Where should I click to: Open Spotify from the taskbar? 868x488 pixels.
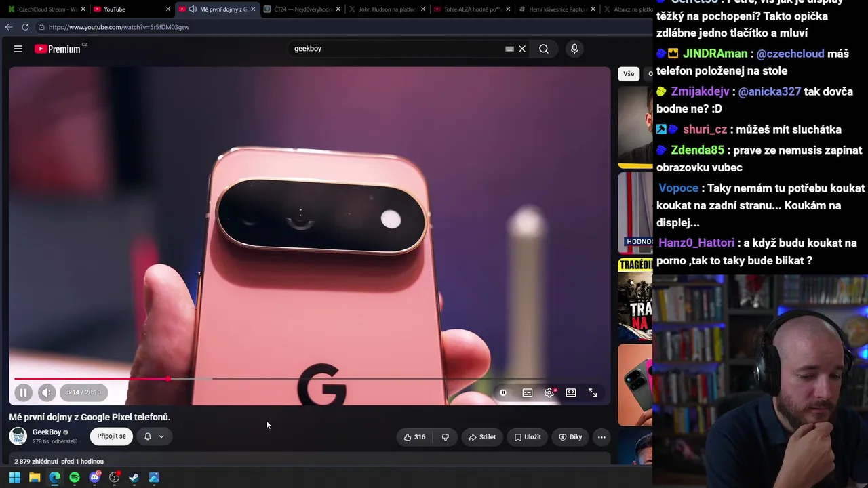pyautogui.click(x=75, y=477)
